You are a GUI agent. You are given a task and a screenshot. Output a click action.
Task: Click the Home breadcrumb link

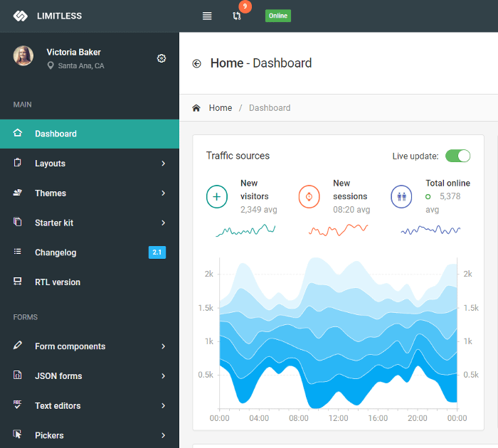(221, 108)
